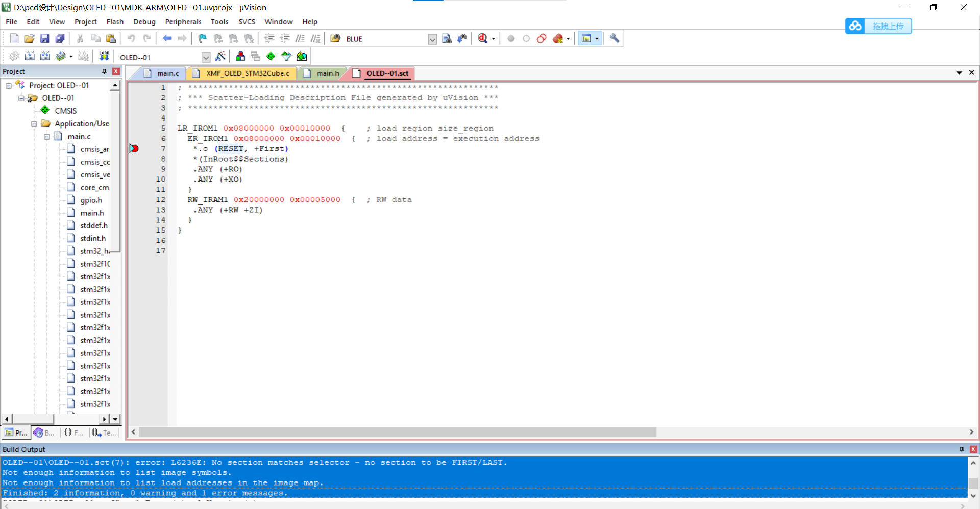
Task: Open configuration with the wrench icon
Action: [x=615, y=38]
